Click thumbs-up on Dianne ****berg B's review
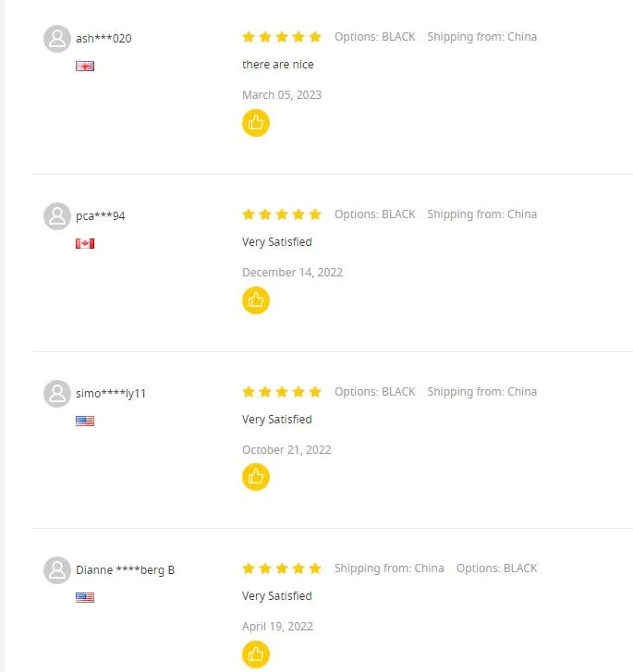 256,654
